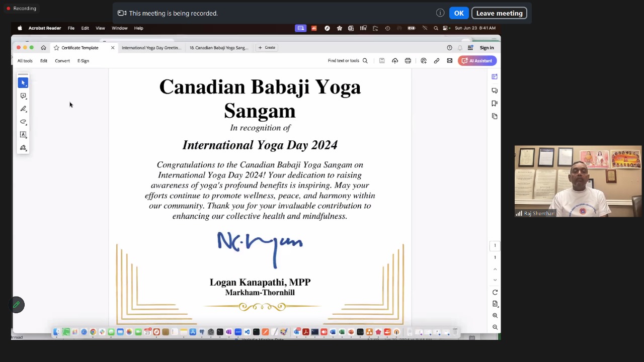Choose the add text box tool
Screen dimensions: 644x362
tap(23, 135)
